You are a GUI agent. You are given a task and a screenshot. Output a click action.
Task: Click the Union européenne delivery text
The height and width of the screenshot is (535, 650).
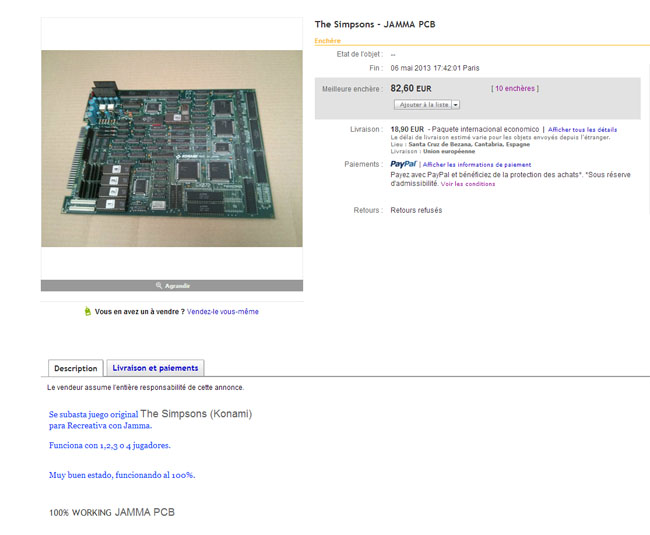[449, 151]
